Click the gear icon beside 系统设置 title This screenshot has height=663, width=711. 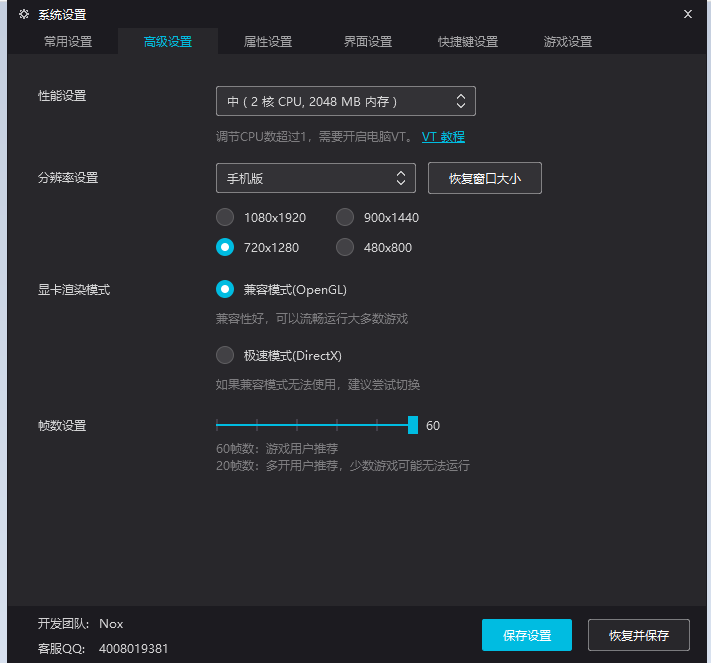24,15
